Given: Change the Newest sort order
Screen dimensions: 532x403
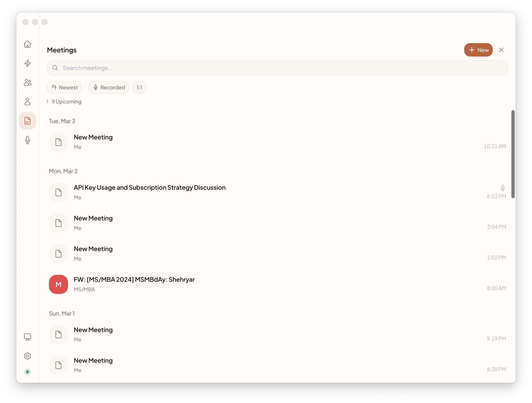Looking at the screenshot, I should (64, 87).
